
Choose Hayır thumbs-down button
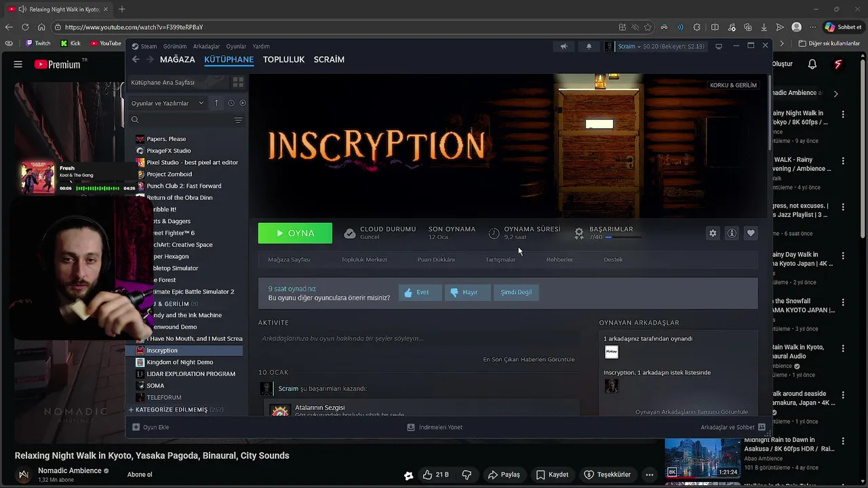click(467, 292)
